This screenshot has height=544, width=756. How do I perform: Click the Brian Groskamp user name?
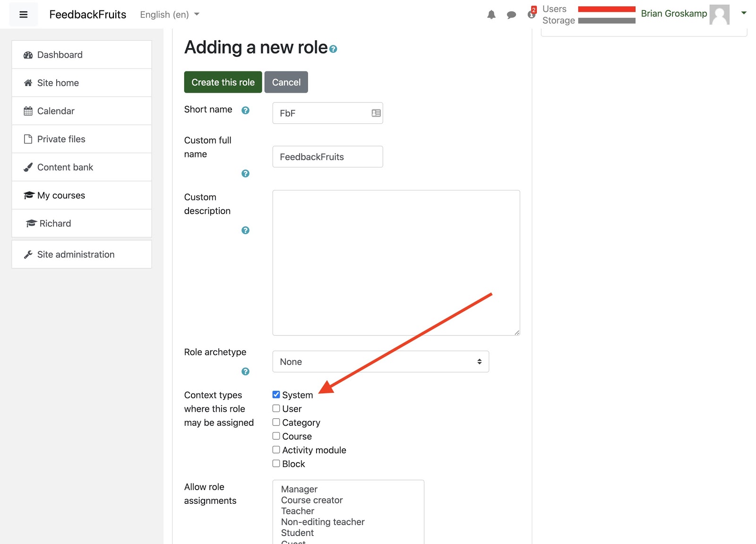pos(674,14)
